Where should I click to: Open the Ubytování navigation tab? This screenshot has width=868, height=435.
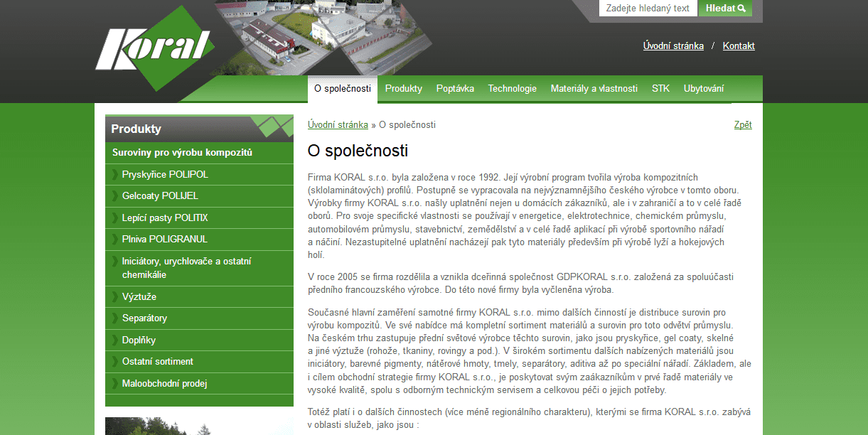tap(704, 89)
